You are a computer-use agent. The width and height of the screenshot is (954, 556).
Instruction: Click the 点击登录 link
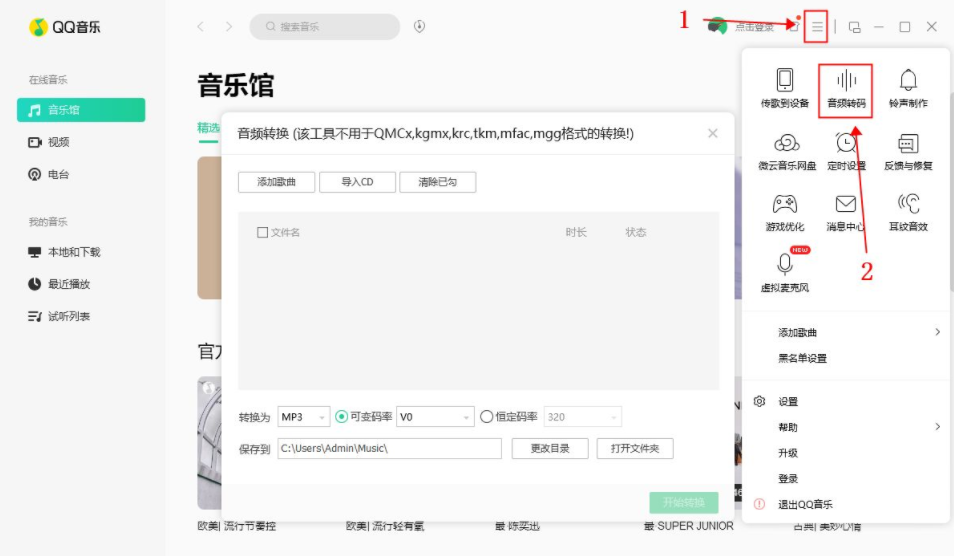pos(754,27)
